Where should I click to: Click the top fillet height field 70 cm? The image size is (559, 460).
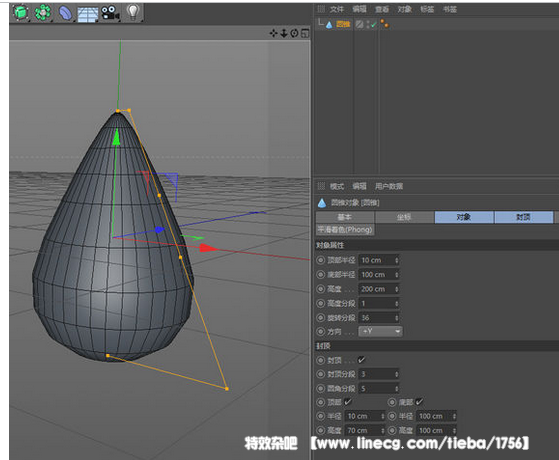pyautogui.click(x=365, y=430)
